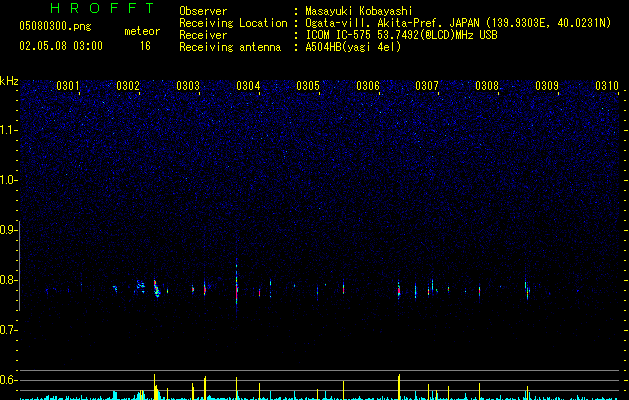Click the 'meteor' label

coord(142,31)
